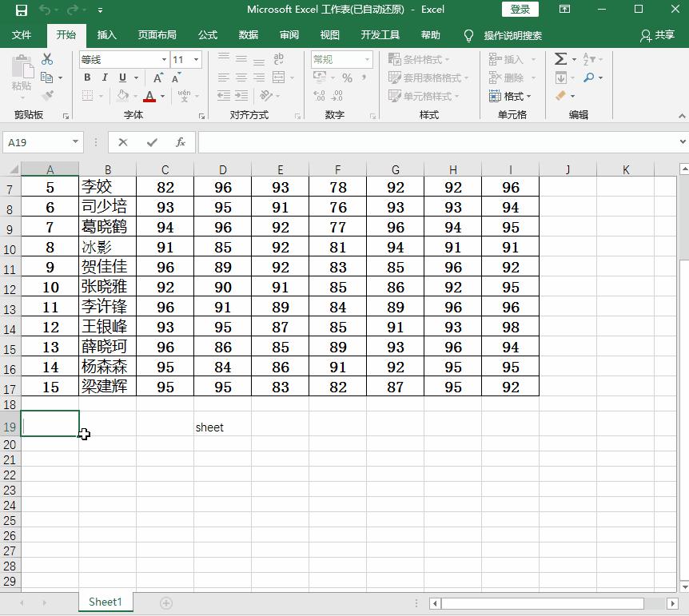689x616 pixels.
Task: Switch to the 插入 ribbon tab
Action: (106, 34)
